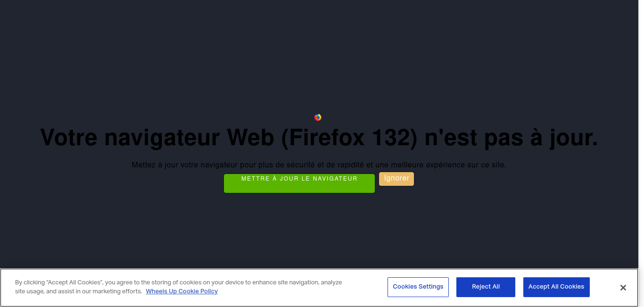
Task: Click the orange Ignorer button beside the green one
Action: coord(396,179)
